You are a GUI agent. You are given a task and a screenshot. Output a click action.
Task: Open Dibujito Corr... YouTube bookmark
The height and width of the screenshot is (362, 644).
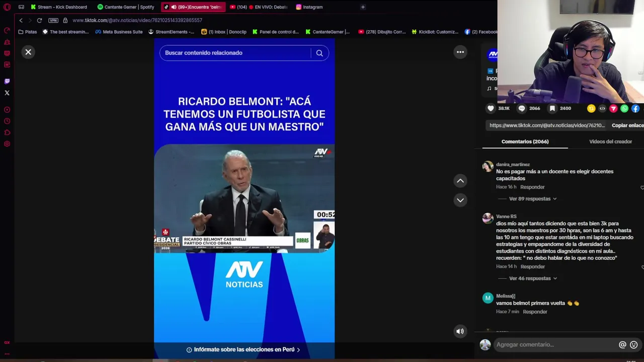point(382,32)
